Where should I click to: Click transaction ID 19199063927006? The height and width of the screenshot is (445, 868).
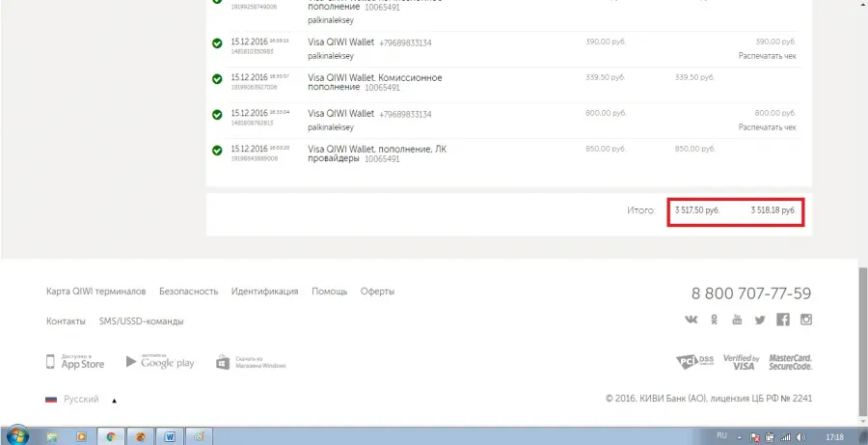pos(254,87)
